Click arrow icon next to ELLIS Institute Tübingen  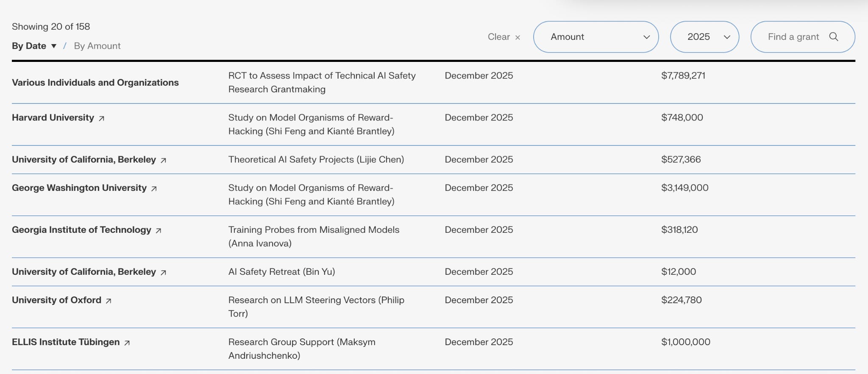click(x=127, y=343)
